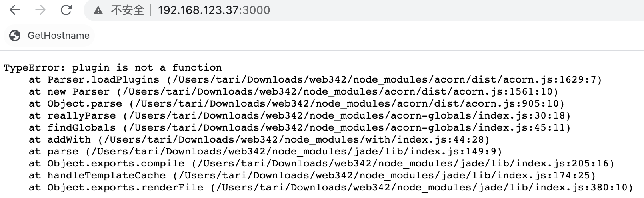Click the handleTemplateCache stack trace line
Image resolution: width=644 pixels, height=198 pixels.
point(312,175)
